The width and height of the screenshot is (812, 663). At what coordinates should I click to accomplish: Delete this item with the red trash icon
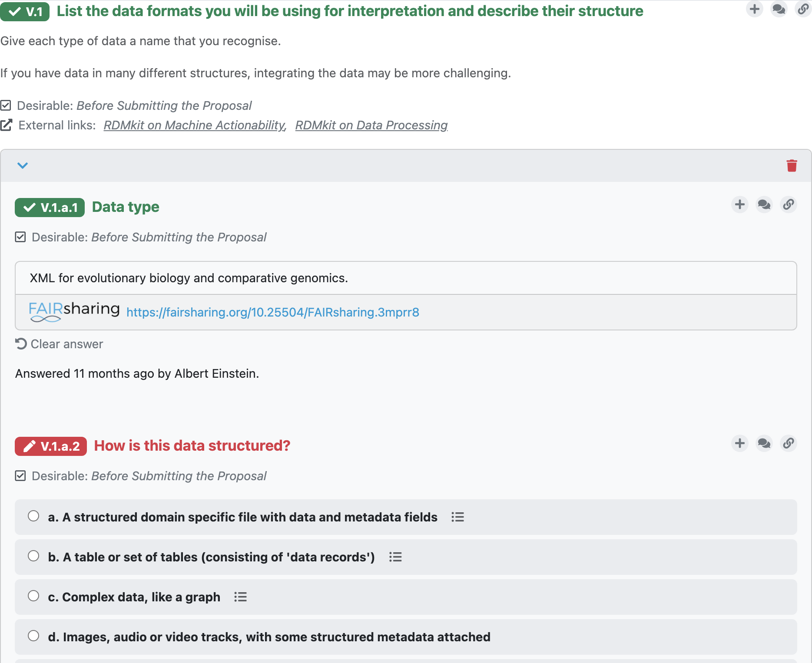point(792,165)
